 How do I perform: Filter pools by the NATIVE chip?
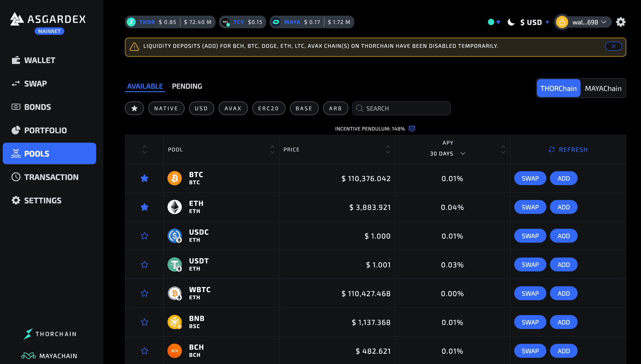166,108
